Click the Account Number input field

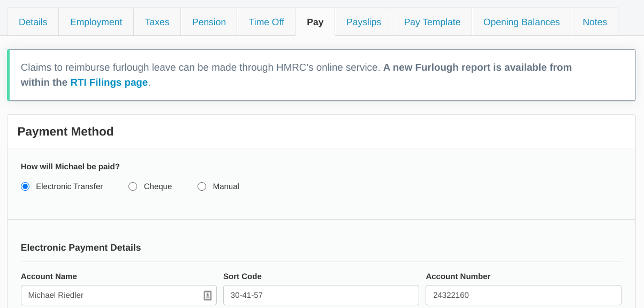point(523,295)
